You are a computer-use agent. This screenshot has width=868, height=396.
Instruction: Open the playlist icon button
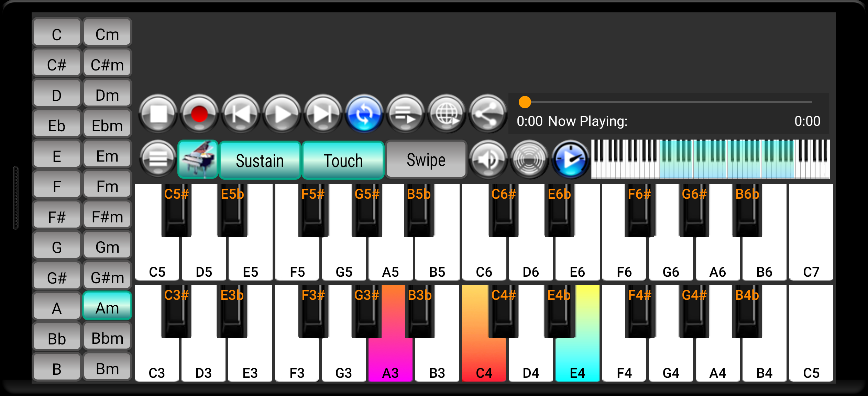tap(406, 114)
